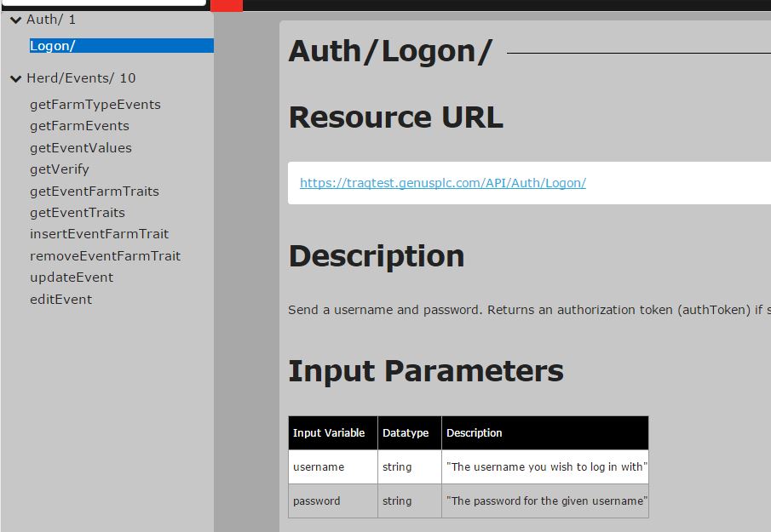Select the password row cell
The image size is (771, 532).
click(x=317, y=501)
